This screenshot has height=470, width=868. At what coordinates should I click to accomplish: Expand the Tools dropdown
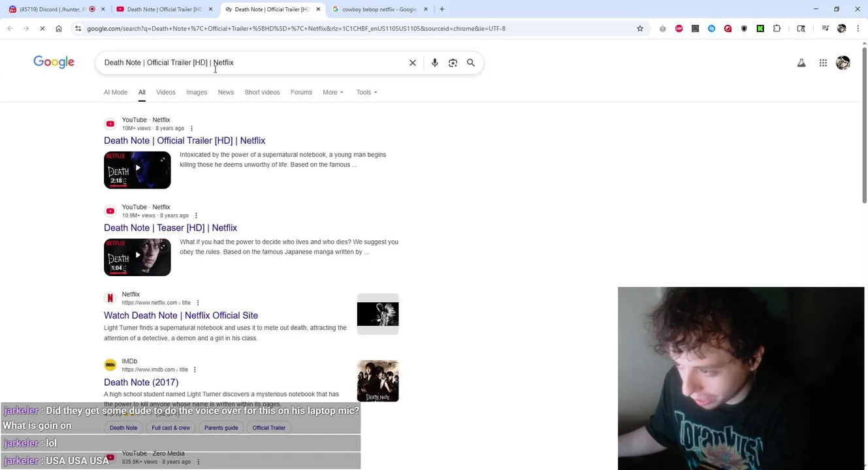(366, 92)
